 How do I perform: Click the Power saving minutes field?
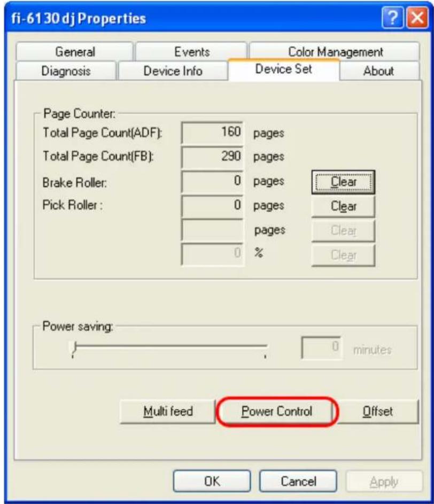tap(321, 347)
